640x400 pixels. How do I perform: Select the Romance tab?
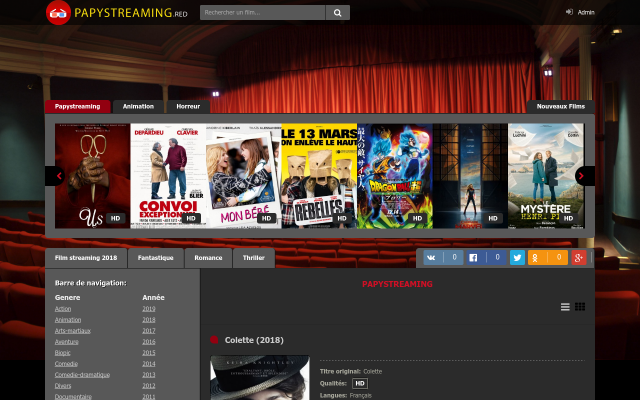(208, 258)
